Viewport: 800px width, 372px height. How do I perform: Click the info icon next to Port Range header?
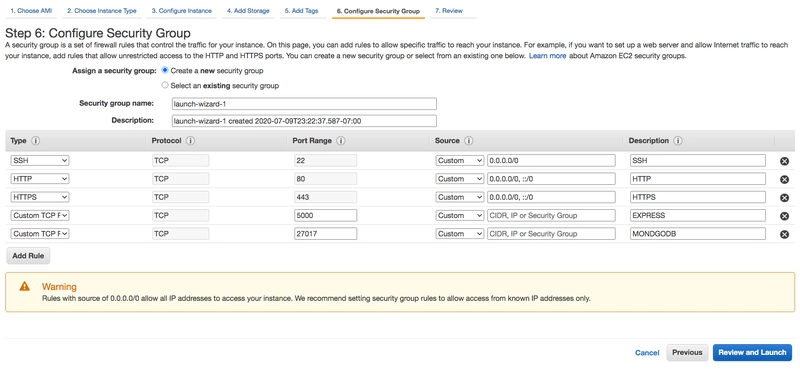(x=341, y=141)
